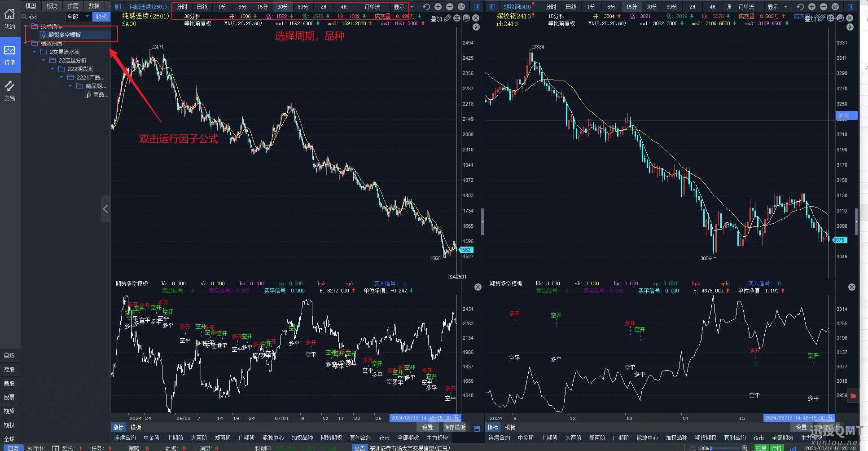The width and height of the screenshot is (868, 451).
Task: Close left 期货多空模板 indicator subpanel
Action: pos(478,287)
